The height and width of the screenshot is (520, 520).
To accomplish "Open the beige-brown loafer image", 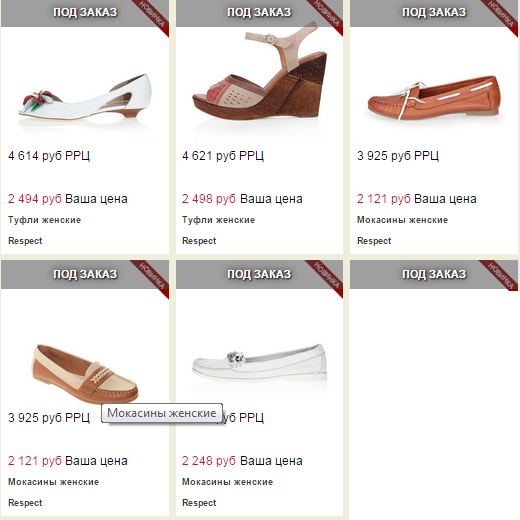I will click(x=85, y=373).
